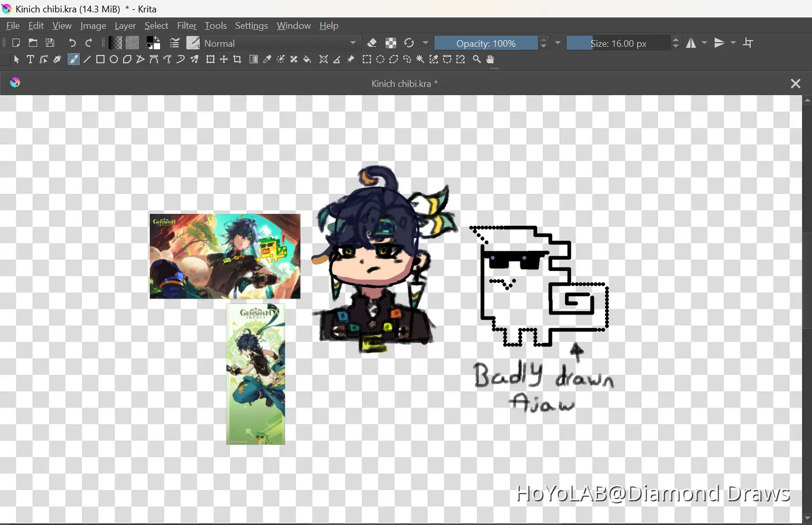This screenshot has width=812, height=525.
Task: Select the Gradient tool
Action: coord(253,59)
